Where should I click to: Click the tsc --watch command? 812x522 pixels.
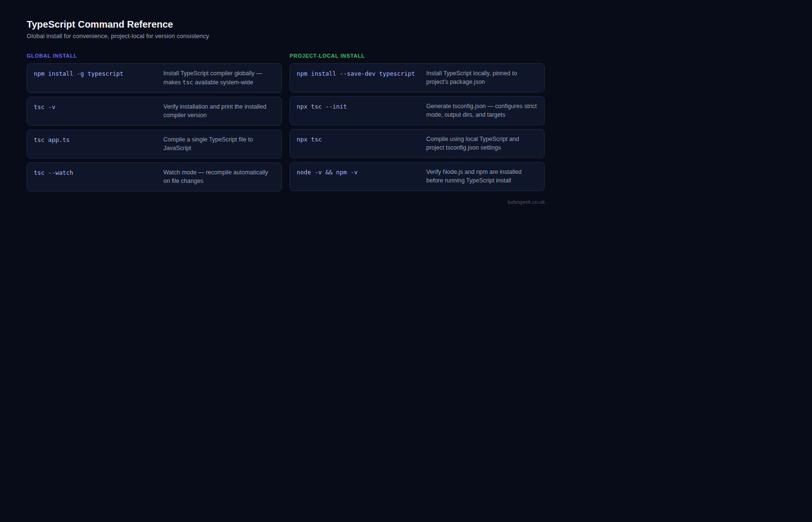pyautogui.click(x=53, y=173)
